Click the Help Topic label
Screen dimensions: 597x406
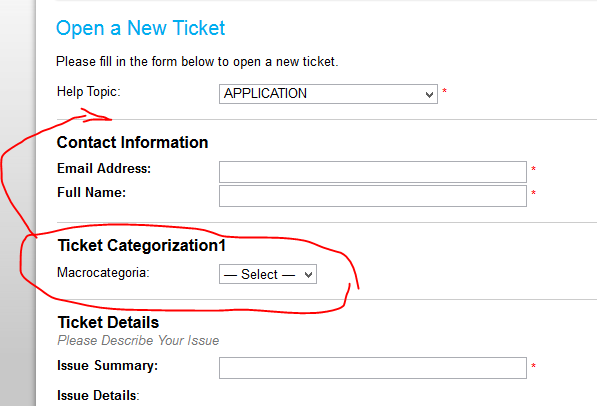tap(88, 92)
